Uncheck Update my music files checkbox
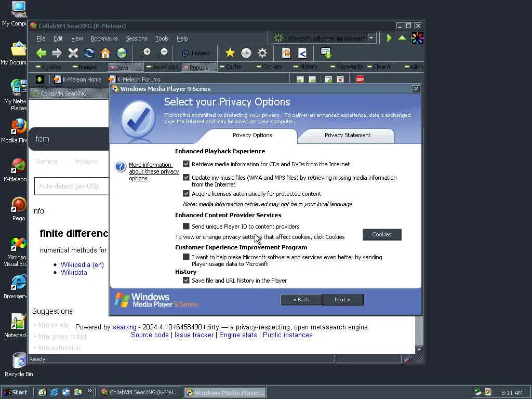 (x=186, y=177)
